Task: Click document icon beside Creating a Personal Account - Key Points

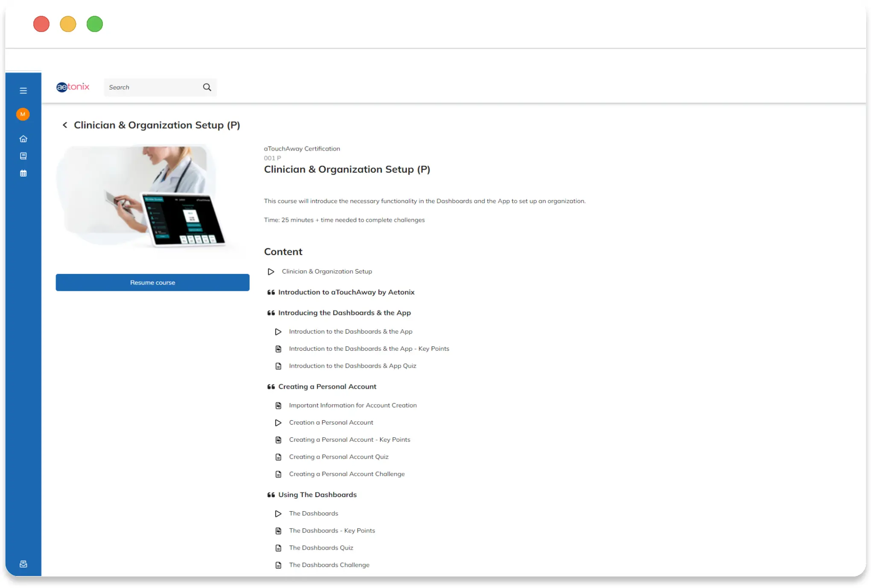Action: coord(278,440)
